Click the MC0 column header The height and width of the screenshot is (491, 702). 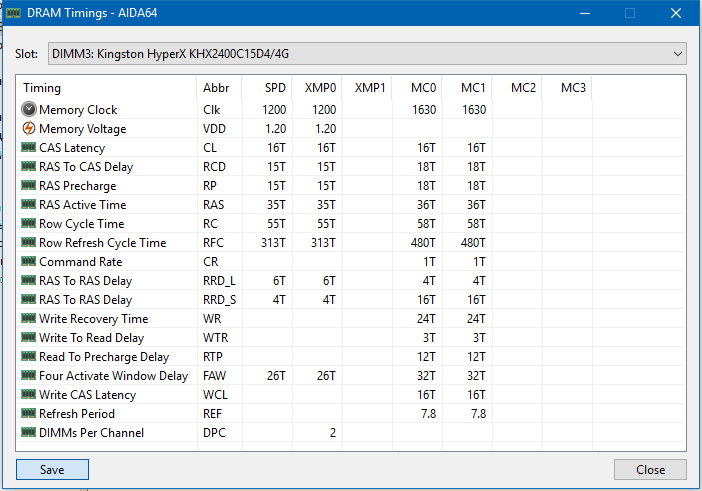click(423, 87)
